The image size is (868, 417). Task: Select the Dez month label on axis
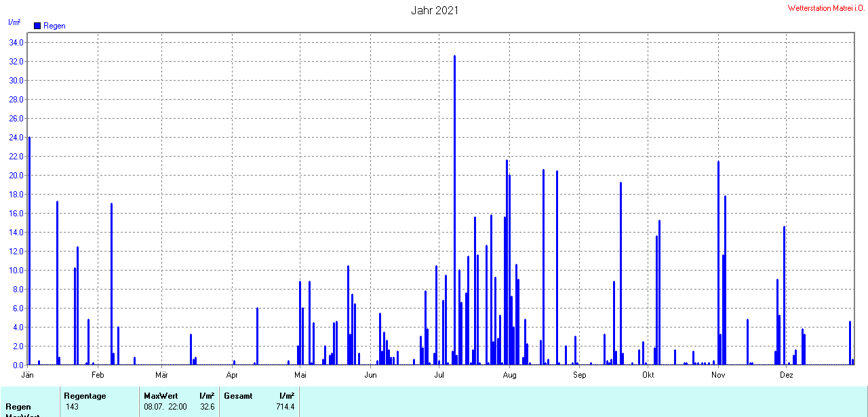(787, 374)
